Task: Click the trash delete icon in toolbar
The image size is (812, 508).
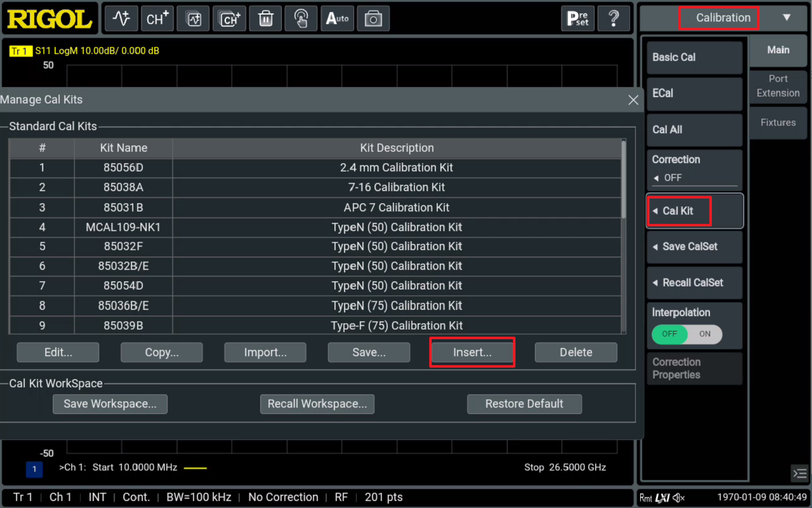Action: 265,19
